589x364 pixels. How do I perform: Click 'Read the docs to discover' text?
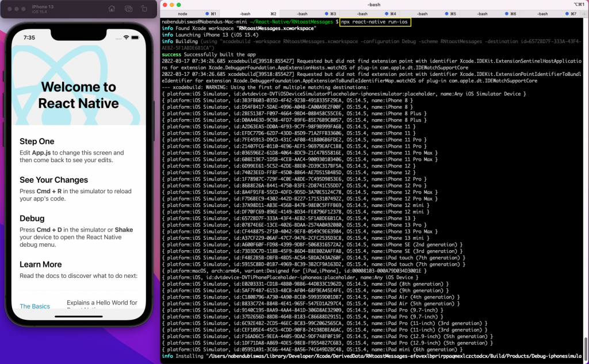click(78, 275)
